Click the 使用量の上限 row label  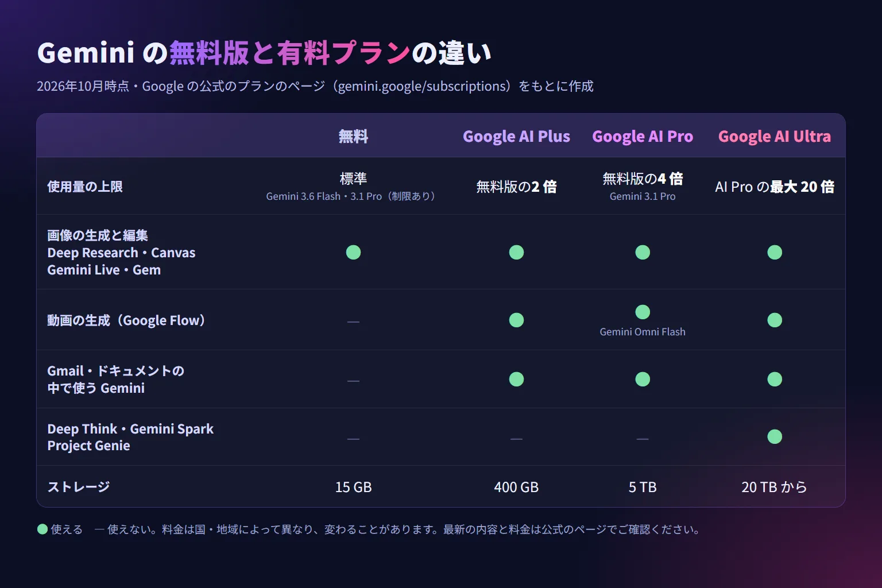pos(85,187)
